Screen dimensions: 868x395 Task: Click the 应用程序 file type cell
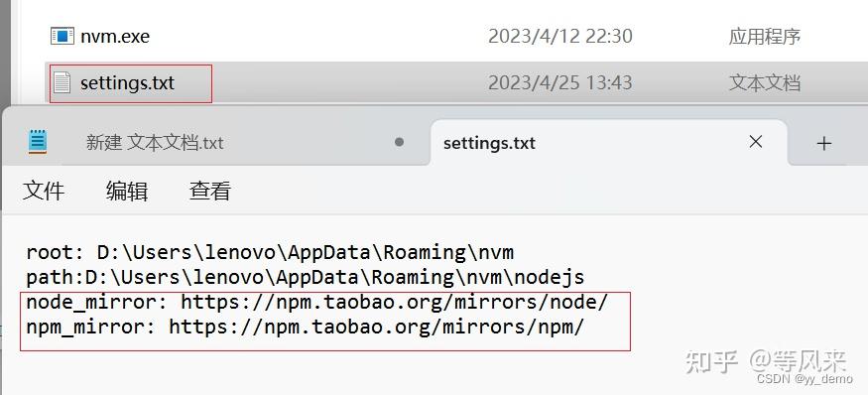pyautogui.click(x=765, y=37)
